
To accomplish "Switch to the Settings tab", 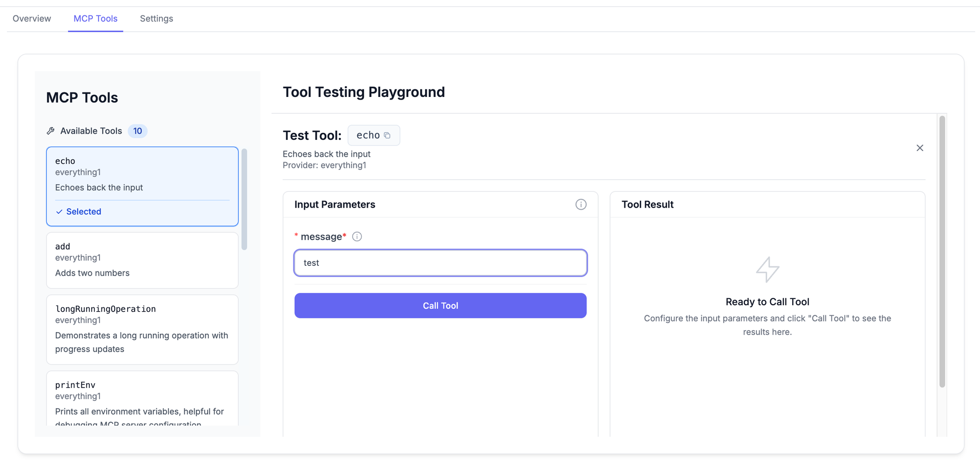I will click(x=156, y=19).
